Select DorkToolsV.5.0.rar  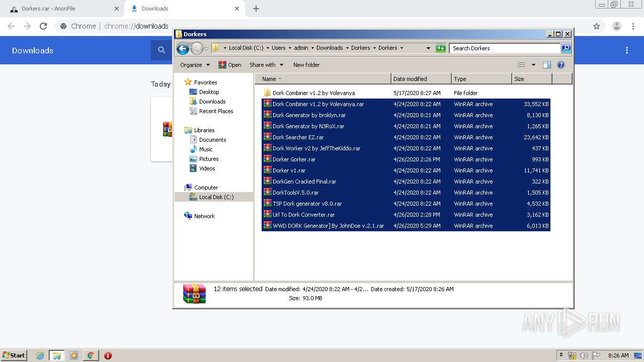tap(406, 193)
